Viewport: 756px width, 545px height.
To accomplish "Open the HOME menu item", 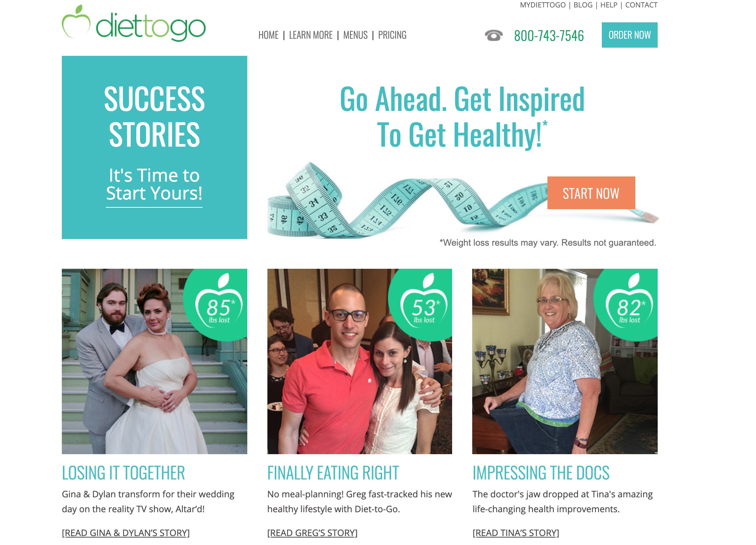I will point(269,35).
